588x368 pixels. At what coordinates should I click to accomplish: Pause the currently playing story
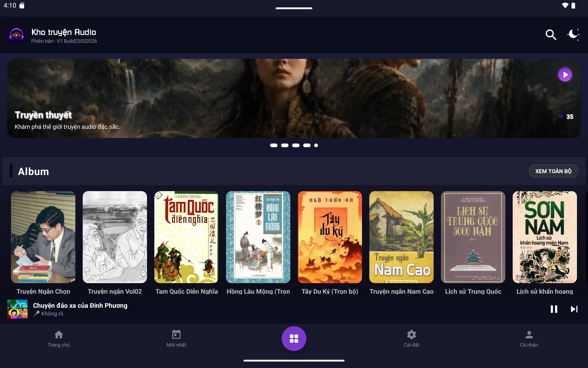[554, 309]
